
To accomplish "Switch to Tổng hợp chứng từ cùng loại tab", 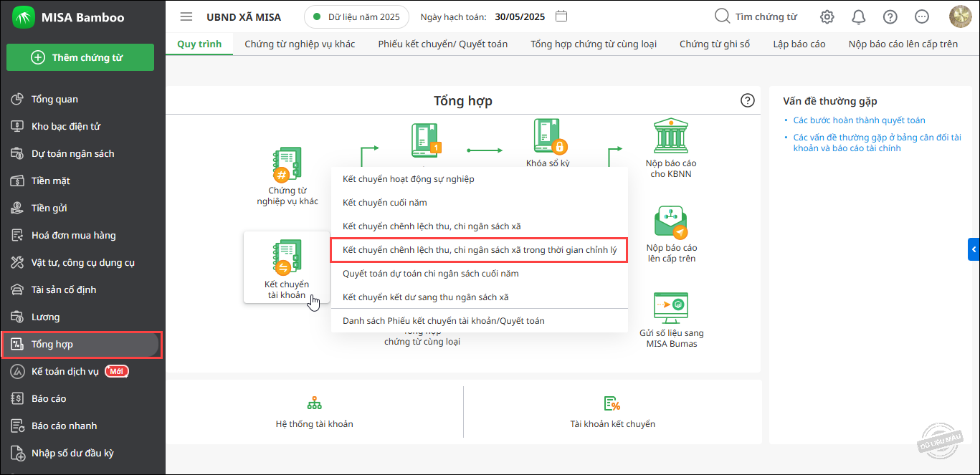I will tap(594, 44).
